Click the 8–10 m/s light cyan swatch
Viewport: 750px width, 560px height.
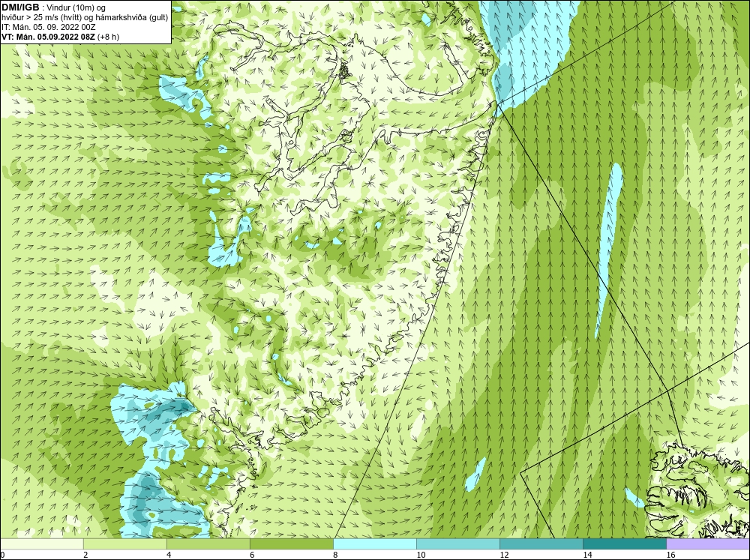pos(375,544)
